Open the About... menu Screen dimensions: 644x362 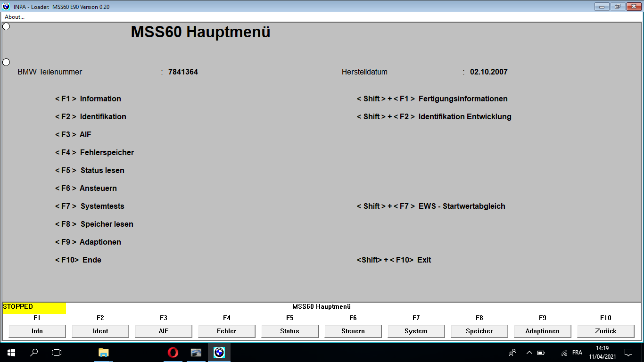tap(15, 17)
